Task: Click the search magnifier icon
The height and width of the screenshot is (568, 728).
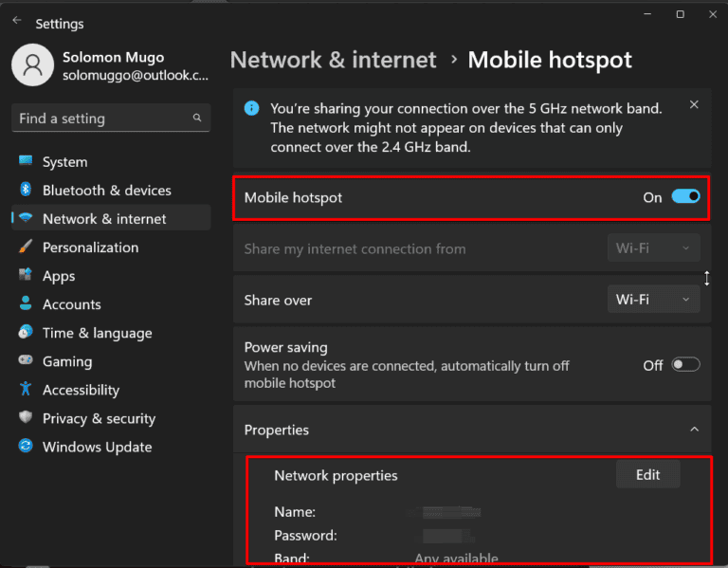Action: [197, 118]
